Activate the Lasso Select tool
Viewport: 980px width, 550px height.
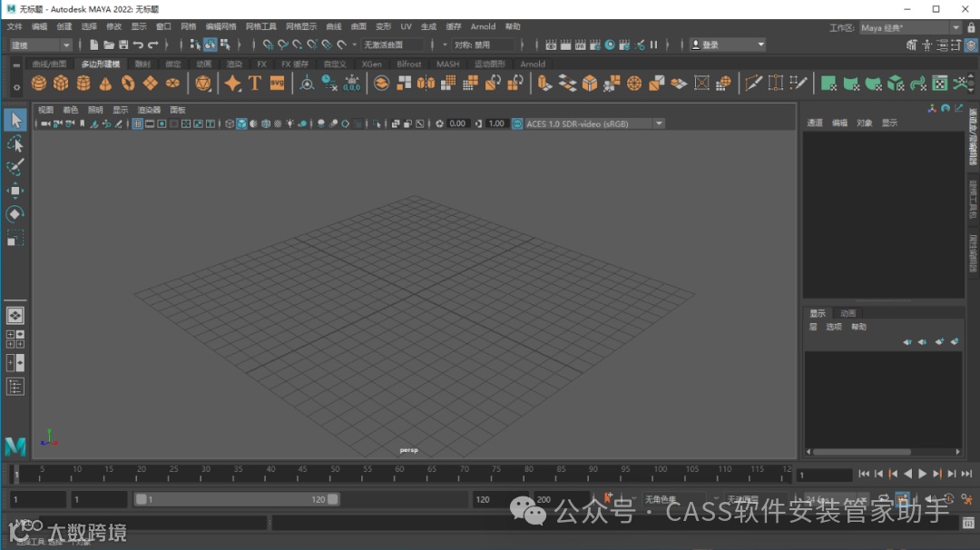[x=15, y=143]
